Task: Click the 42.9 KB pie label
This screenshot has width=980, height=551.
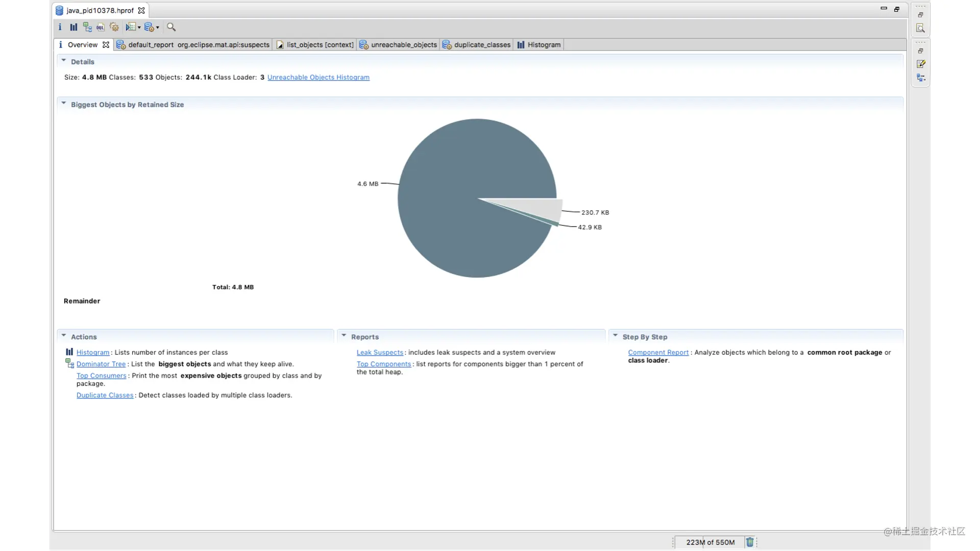Action: (590, 228)
